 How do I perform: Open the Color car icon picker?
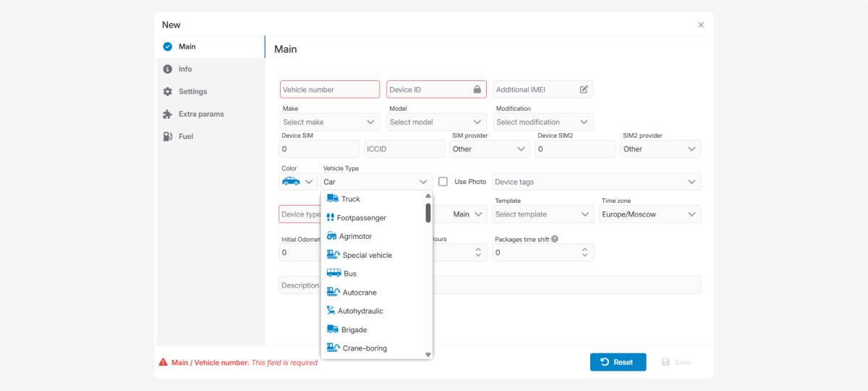[298, 182]
